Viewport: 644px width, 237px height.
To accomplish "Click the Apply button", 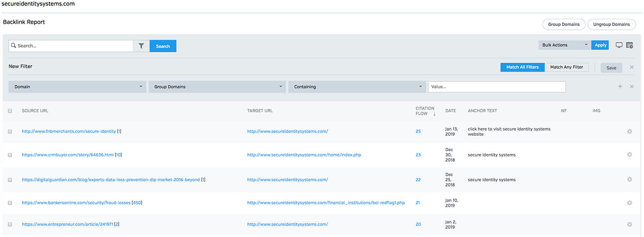I will tap(601, 45).
